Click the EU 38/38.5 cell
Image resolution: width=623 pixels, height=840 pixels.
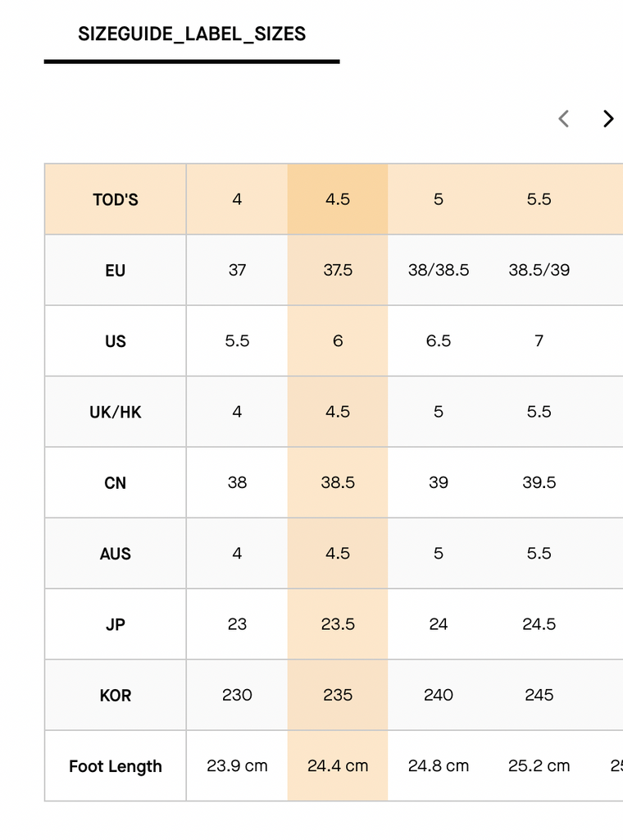(x=439, y=270)
